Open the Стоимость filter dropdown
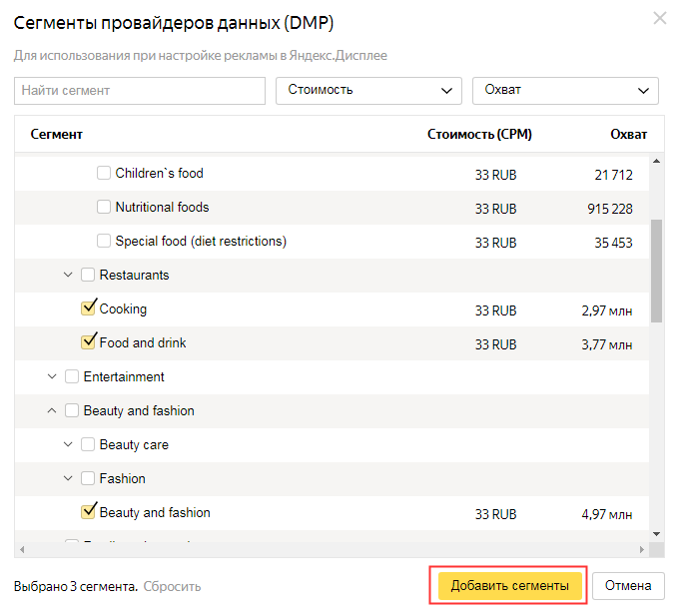The width and height of the screenshot is (681, 616). coord(368,90)
